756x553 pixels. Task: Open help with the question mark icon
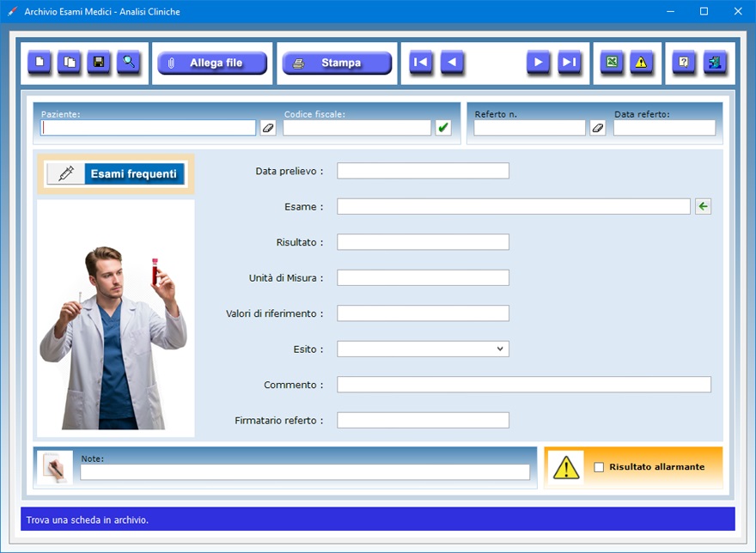click(x=684, y=63)
